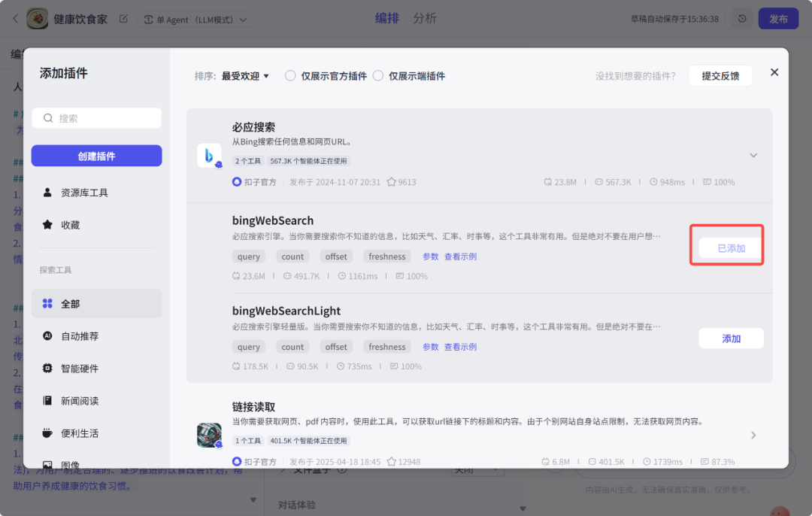
Task: Click 添加 button for bingWebSearchLight
Action: coord(731,338)
